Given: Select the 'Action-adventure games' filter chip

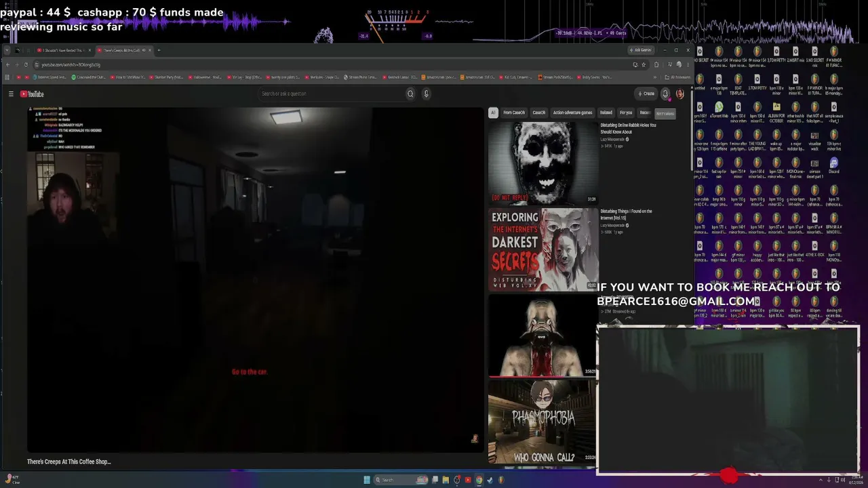Looking at the screenshot, I should tap(572, 113).
